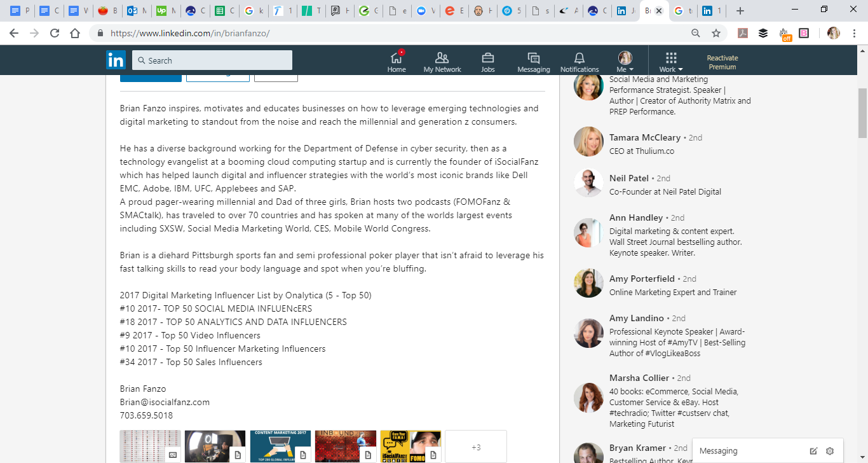Screen dimensions: 868x463
Task: Open the Chrome three-dot menu
Action: click(855, 33)
